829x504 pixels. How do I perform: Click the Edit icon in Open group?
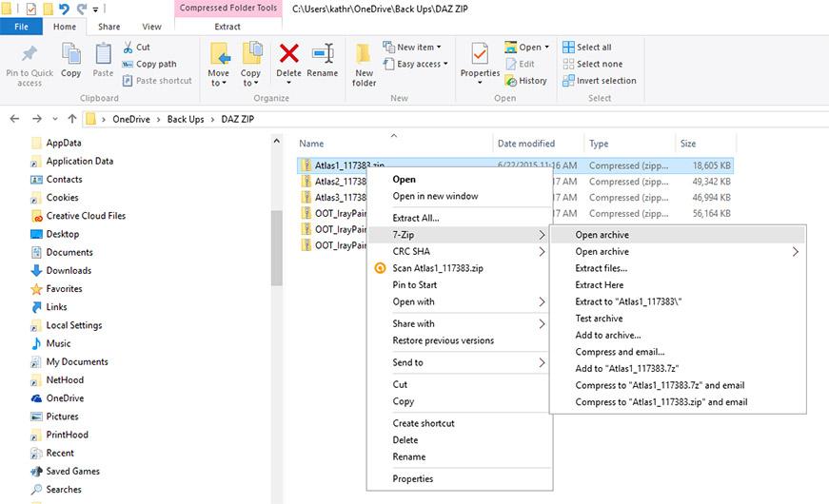[511, 64]
